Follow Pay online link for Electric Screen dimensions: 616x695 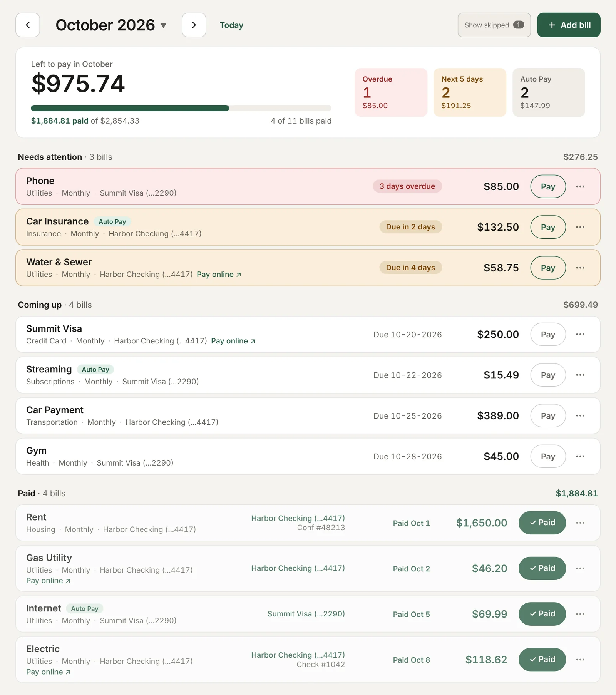pos(48,672)
